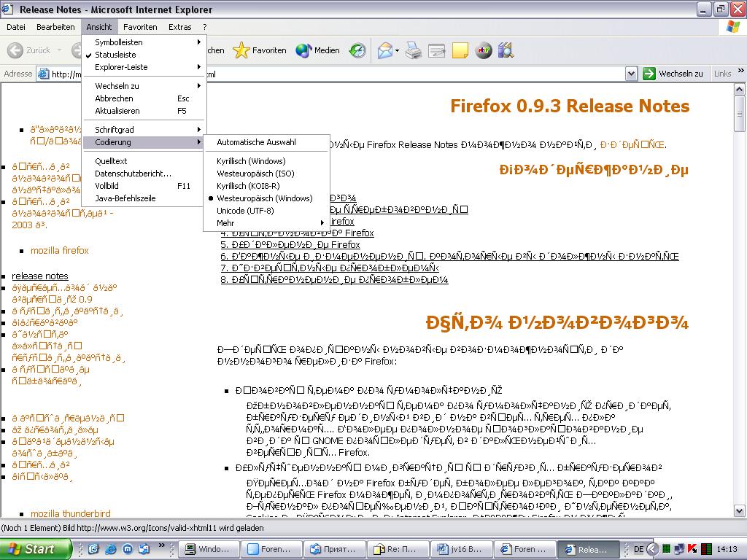Click the Outlook Express quick launch icon
The image size is (747, 560).
pyautogui.click(x=144, y=549)
